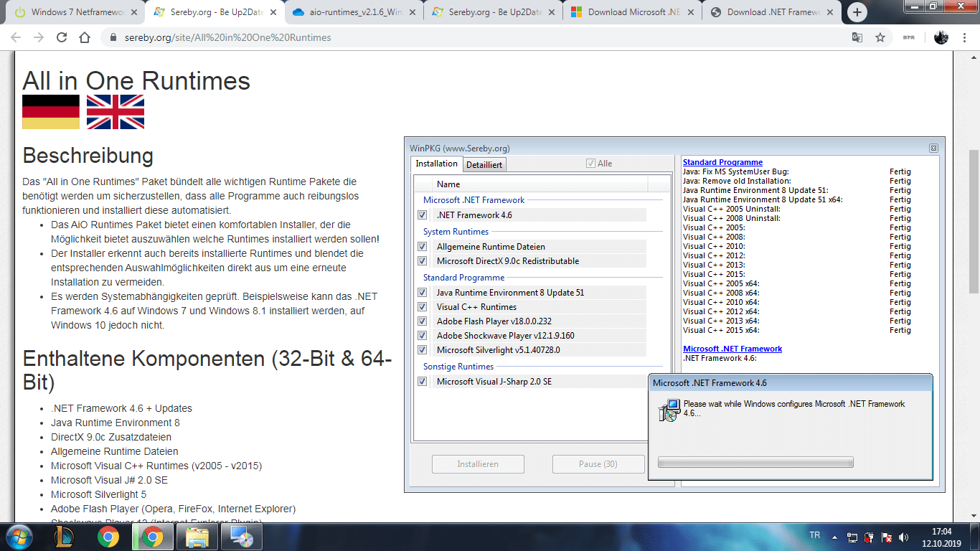Open Windows Explorer from the taskbar
Screen dimensions: 980x551
(x=197, y=537)
